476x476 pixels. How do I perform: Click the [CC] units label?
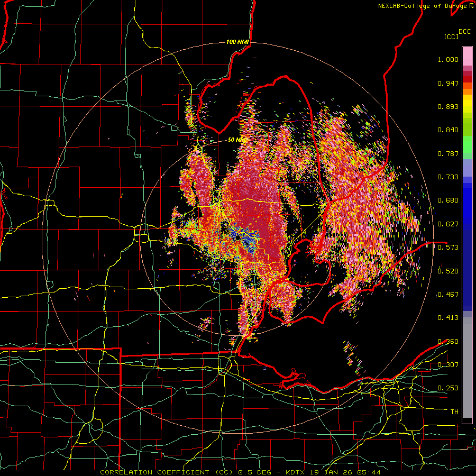point(452,36)
